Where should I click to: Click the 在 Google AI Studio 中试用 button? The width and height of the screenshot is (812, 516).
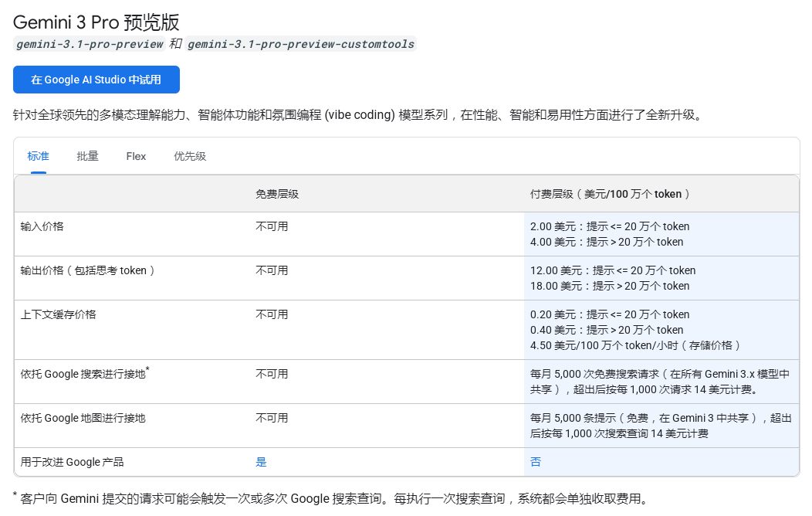pos(96,80)
